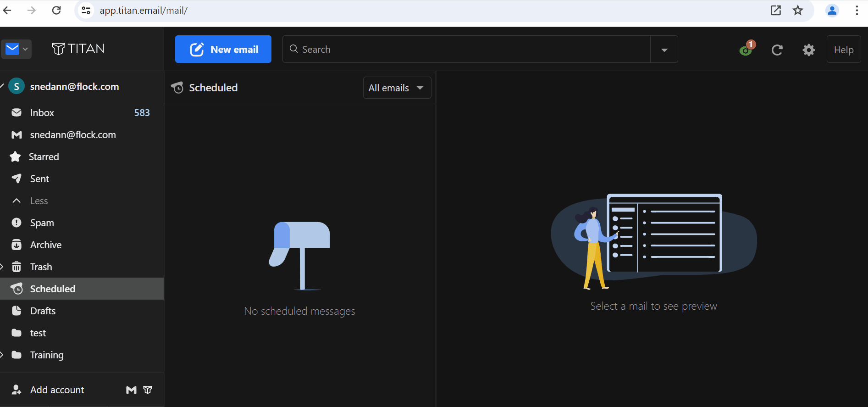Expand the Trash folder arrow
Screen dimensions: 868x407
tap(2, 267)
